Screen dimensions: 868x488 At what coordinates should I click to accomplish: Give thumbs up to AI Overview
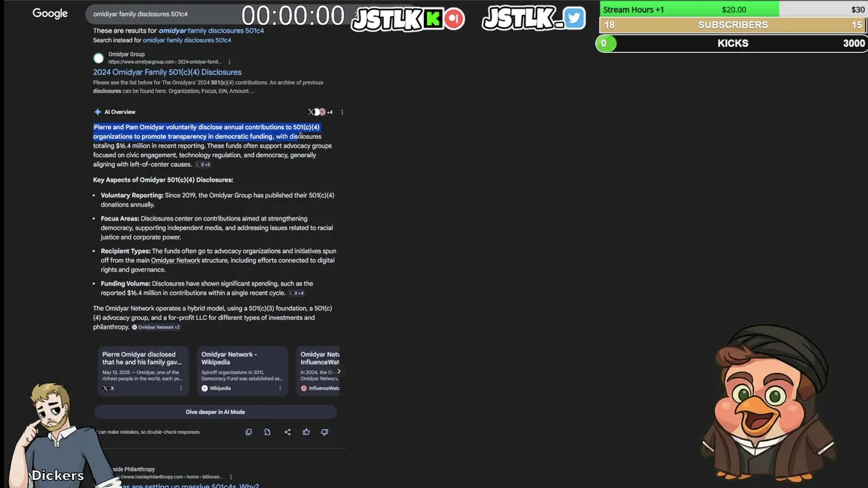tap(306, 432)
